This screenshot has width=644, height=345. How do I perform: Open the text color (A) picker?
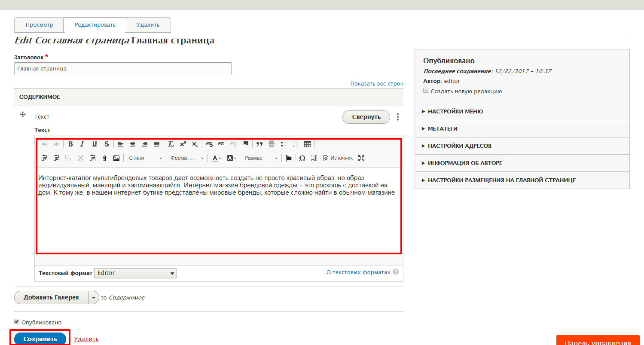[x=217, y=158]
